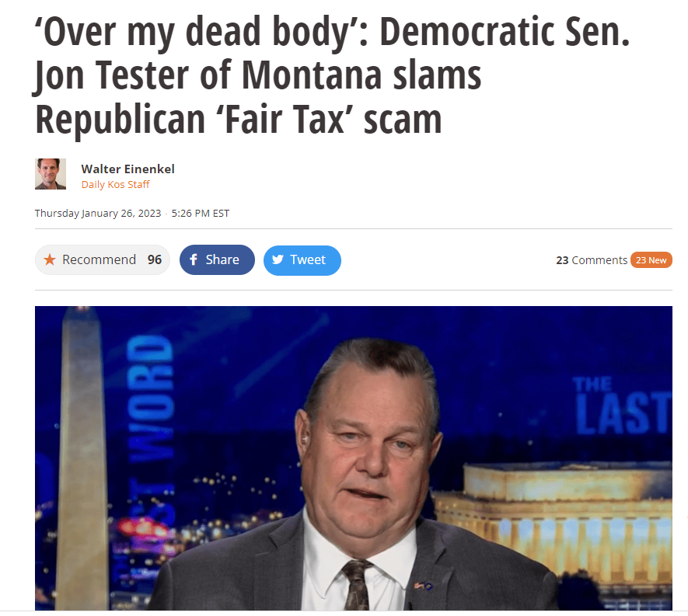688x616 pixels.
Task: Click the orange '23 New' badge
Action: coord(651,260)
